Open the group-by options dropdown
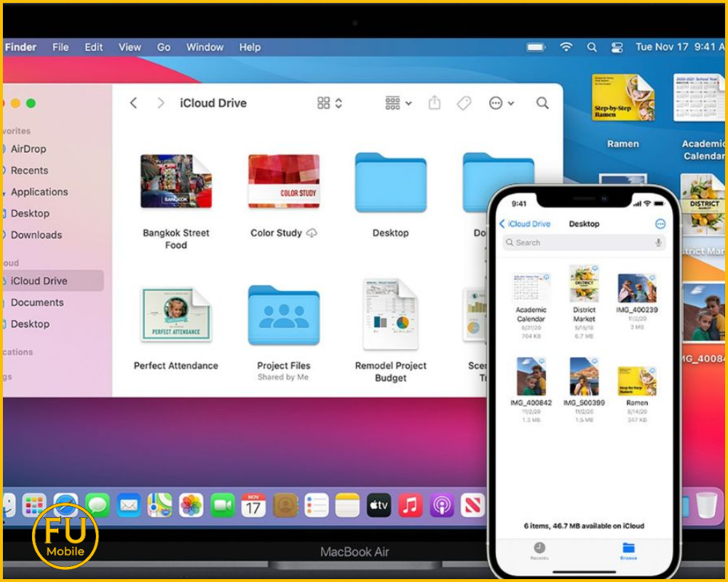Viewport: 728px width, 582px height. pyautogui.click(x=398, y=103)
